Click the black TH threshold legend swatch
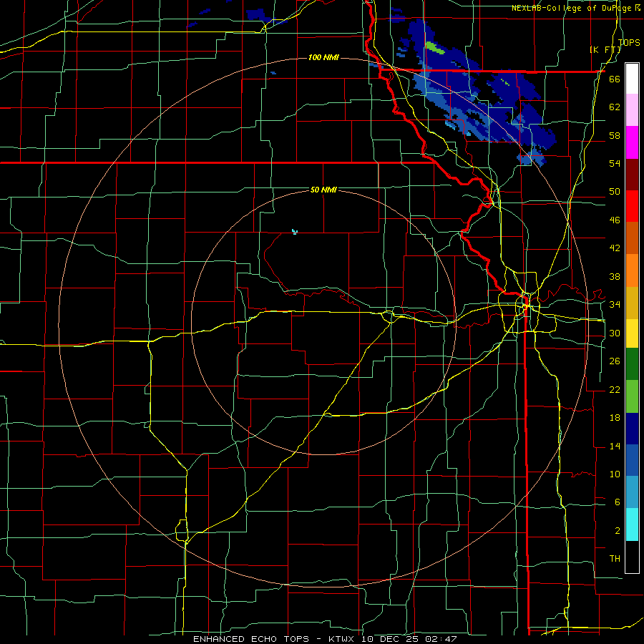Screen dimensions: 644x644 click(x=632, y=557)
